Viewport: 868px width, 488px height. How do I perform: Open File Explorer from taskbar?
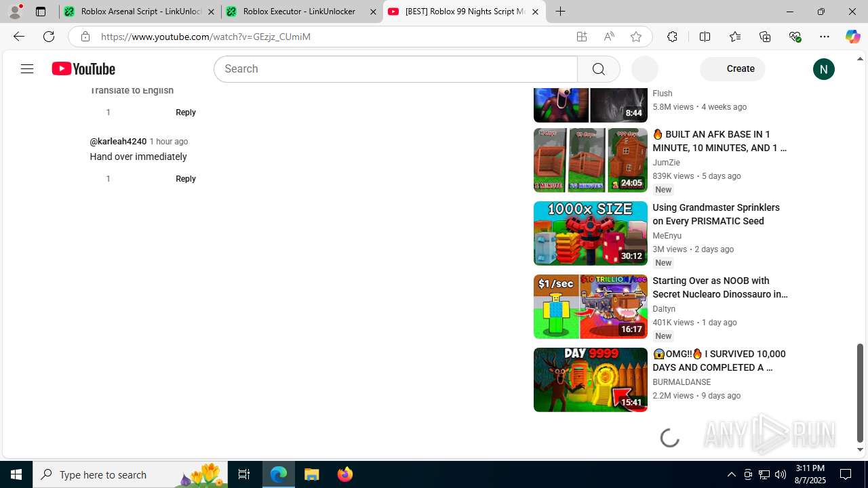(311, 474)
